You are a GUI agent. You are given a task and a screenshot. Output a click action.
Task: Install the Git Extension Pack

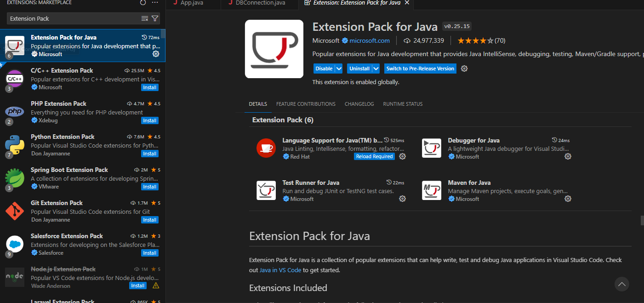tap(150, 220)
